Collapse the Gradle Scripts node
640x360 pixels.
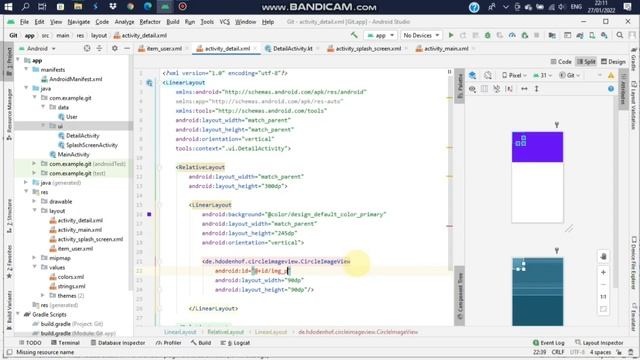(18, 314)
